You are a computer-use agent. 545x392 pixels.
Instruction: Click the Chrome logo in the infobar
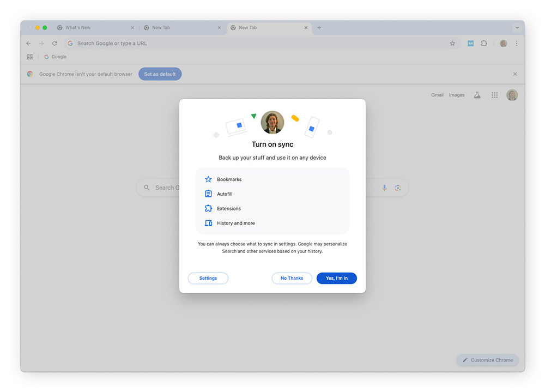(x=30, y=74)
